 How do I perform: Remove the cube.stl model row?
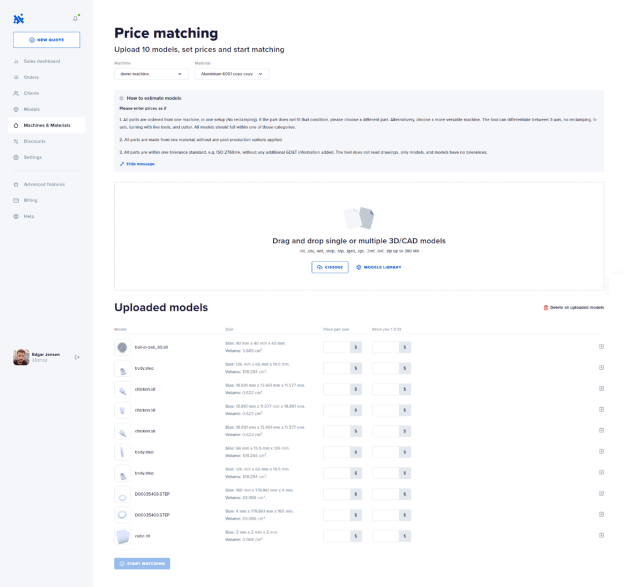601,535
